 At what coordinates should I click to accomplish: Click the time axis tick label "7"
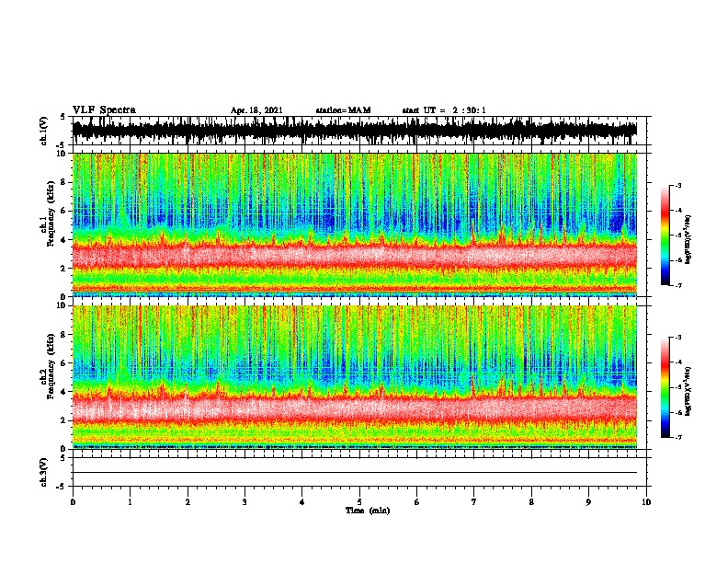[x=474, y=502]
